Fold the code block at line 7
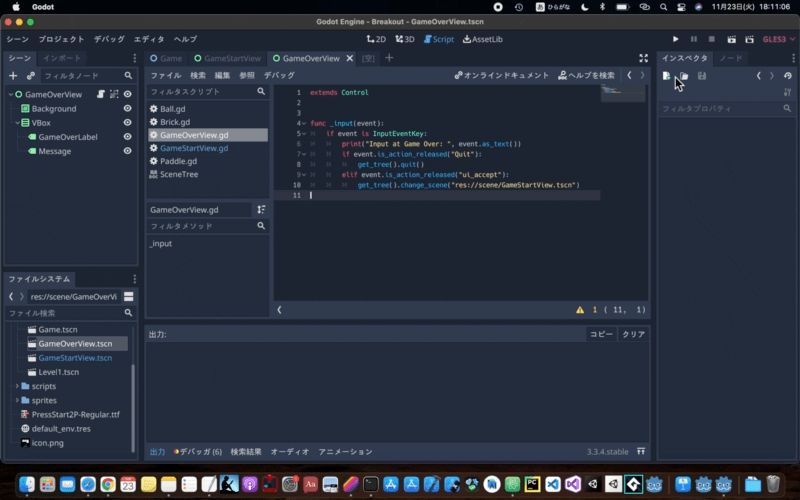 304,154
